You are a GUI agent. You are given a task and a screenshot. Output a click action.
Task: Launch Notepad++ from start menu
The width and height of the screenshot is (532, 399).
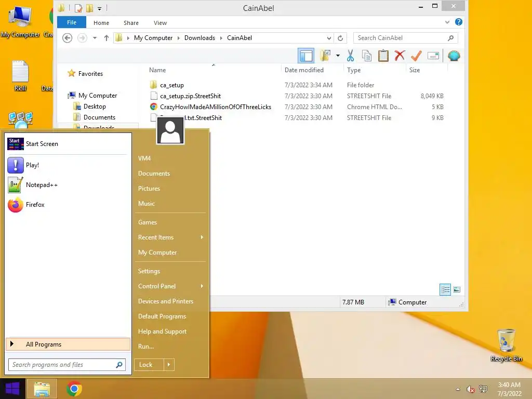click(x=68, y=185)
